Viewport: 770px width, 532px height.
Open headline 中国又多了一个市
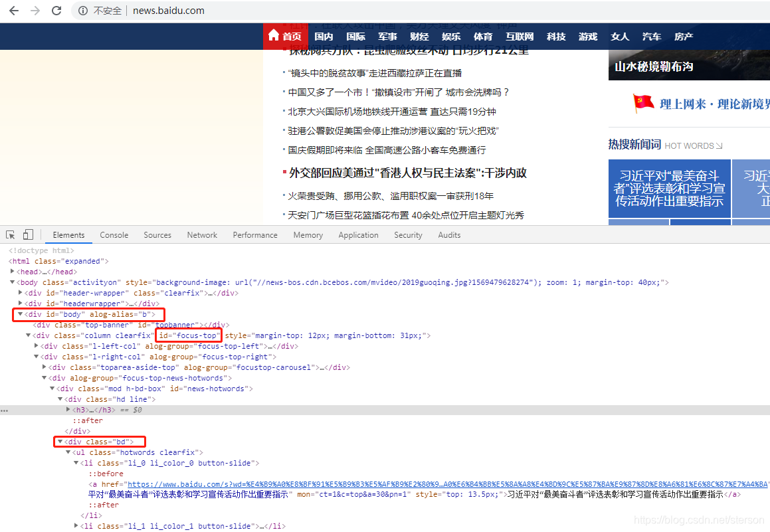coord(399,92)
